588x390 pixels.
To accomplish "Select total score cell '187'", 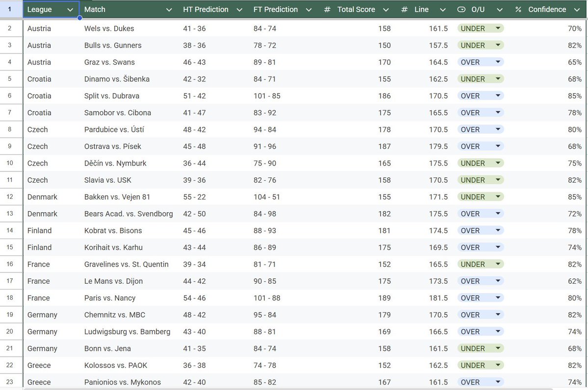I will tap(358, 146).
